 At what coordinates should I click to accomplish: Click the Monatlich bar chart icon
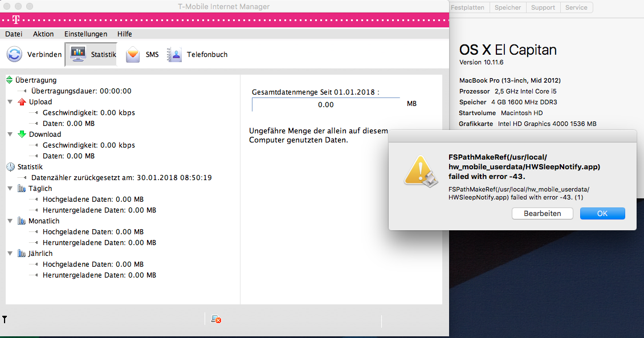tap(21, 221)
